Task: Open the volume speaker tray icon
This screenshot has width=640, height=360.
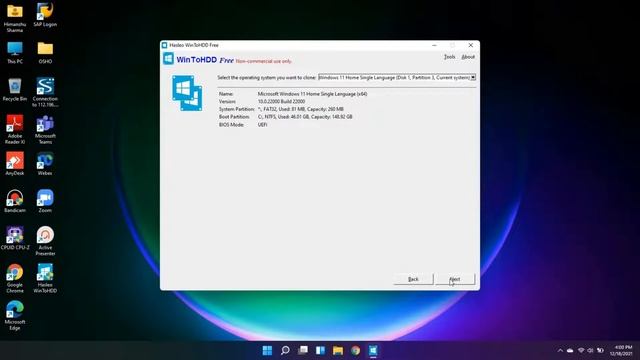Action: click(x=590, y=350)
